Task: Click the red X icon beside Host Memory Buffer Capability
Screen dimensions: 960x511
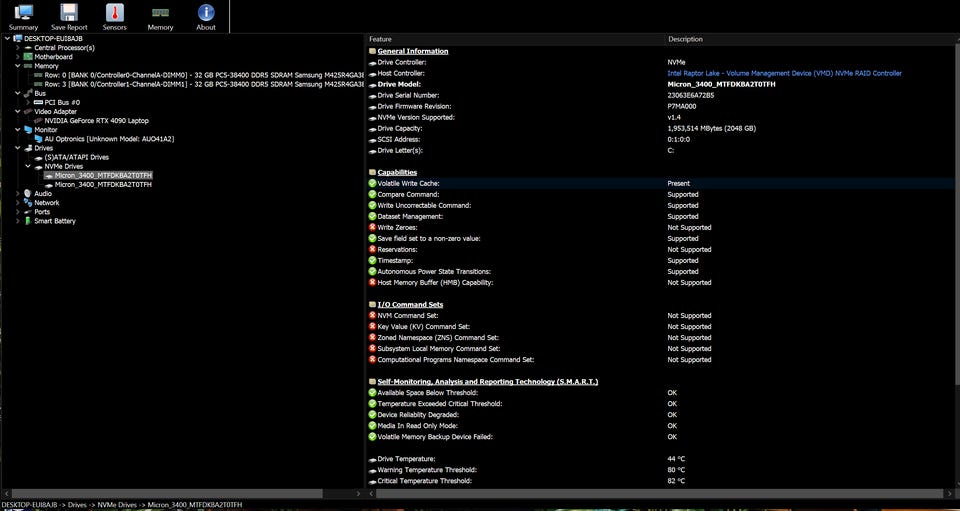Action: point(372,282)
